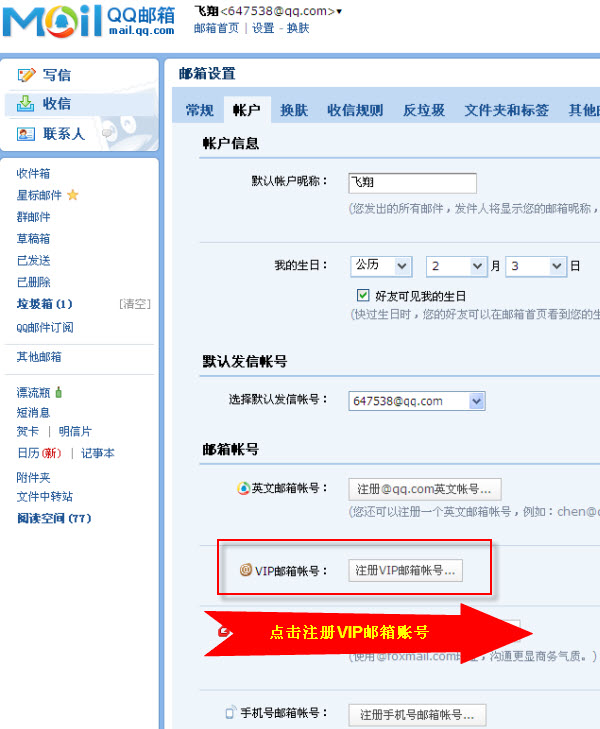Viewport: 600px width, 729px height.
Task: Expand the 公历 calendar type dropdown
Action: point(381,266)
